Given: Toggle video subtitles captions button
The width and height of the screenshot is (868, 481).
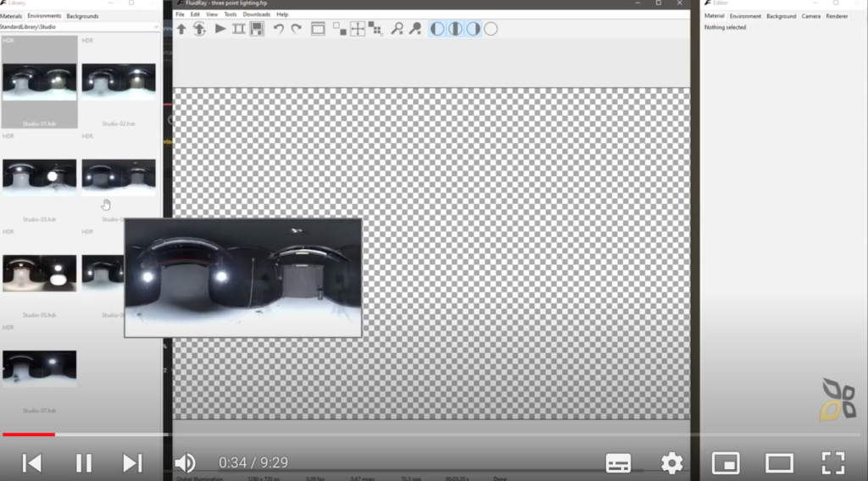Looking at the screenshot, I should click(x=618, y=463).
